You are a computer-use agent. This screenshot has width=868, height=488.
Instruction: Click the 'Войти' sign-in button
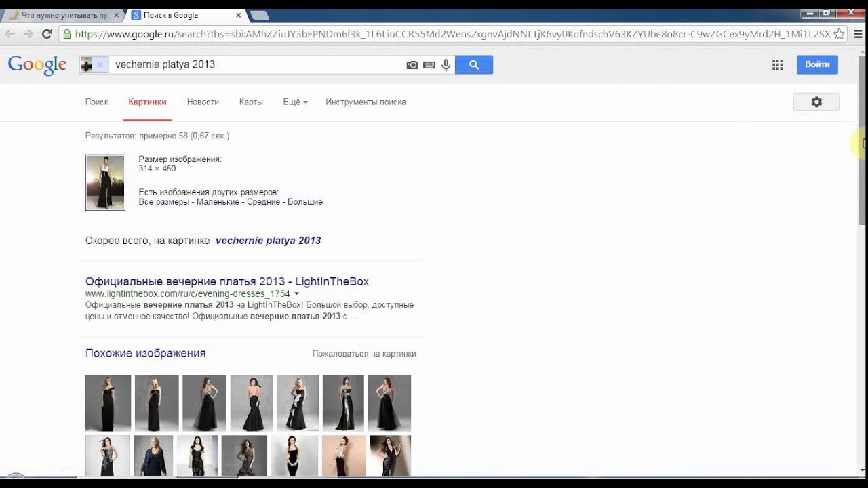click(x=817, y=64)
